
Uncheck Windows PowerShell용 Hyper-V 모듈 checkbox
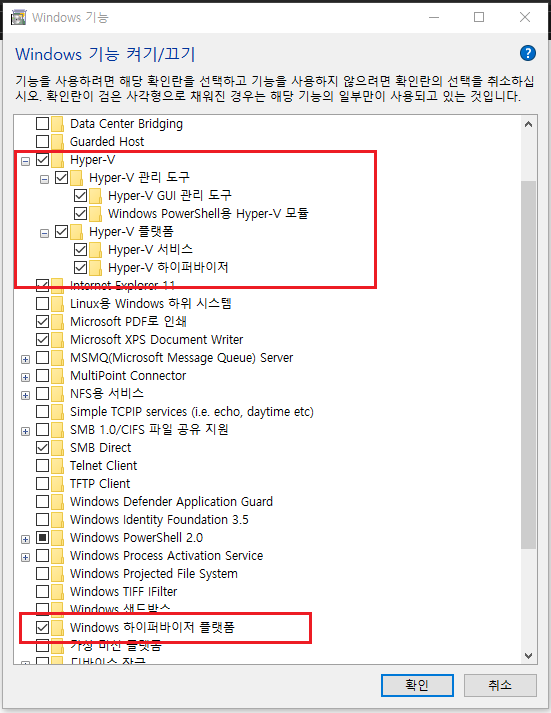click(80, 213)
